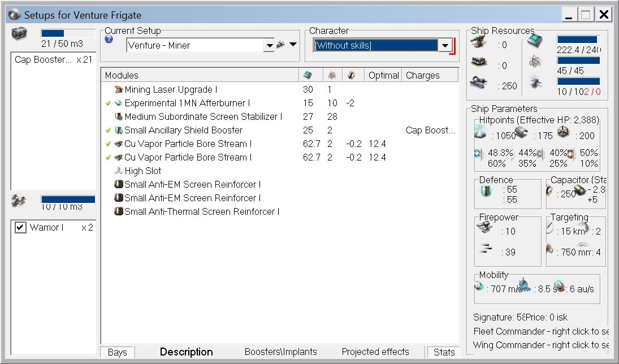Screen dimensions: 619x364
Task: Select second Small Anti-EM Screen Reinforcer I
Action: click(x=192, y=198)
